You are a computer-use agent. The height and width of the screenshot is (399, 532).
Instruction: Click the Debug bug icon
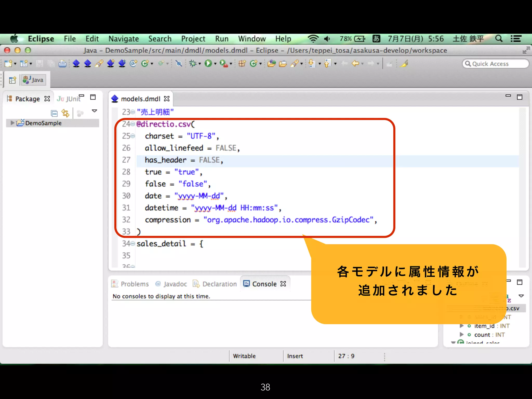(192, 63)
